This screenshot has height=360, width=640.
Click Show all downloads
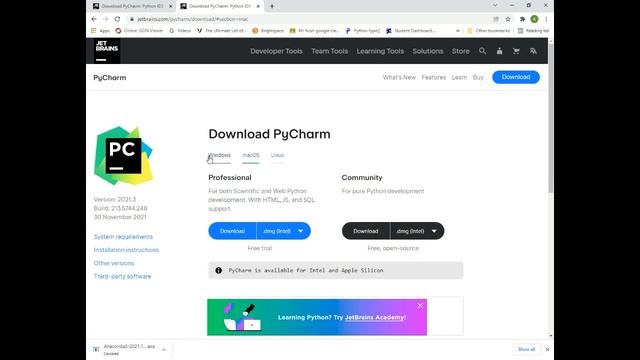tap(526, 349)
